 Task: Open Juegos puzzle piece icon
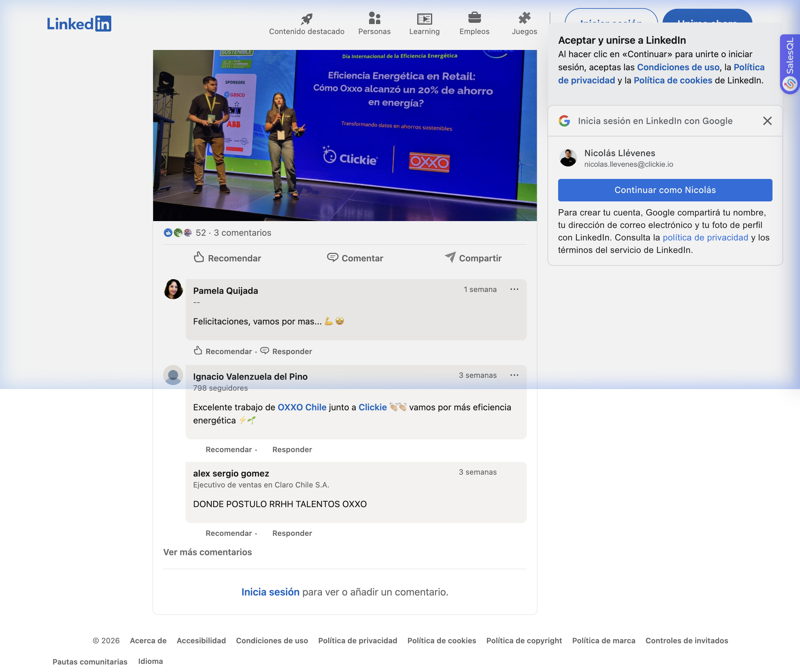click(524, 18)
